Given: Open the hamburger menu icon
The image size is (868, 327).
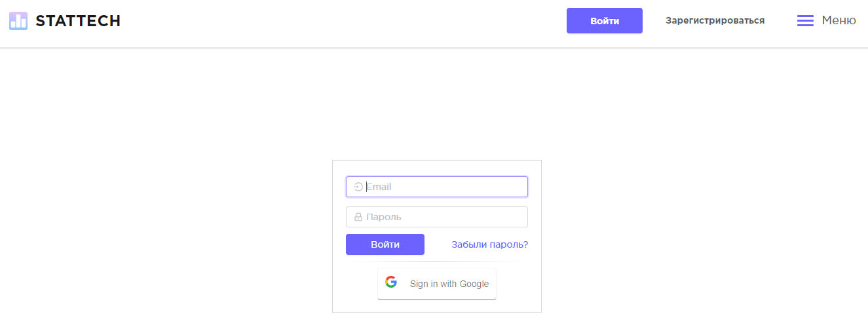Looking at the screenshot, I should [x=805, y=21].
